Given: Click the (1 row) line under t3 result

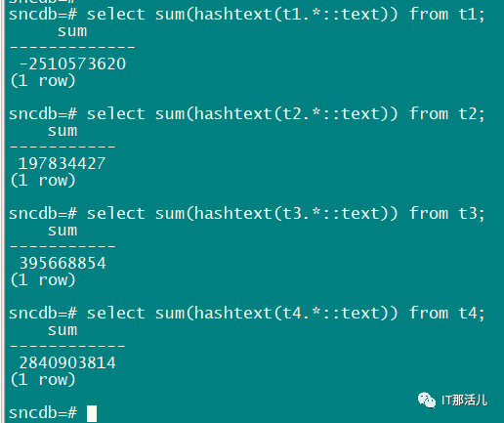Looking at the screenshot, I should [x=43, y=280].
